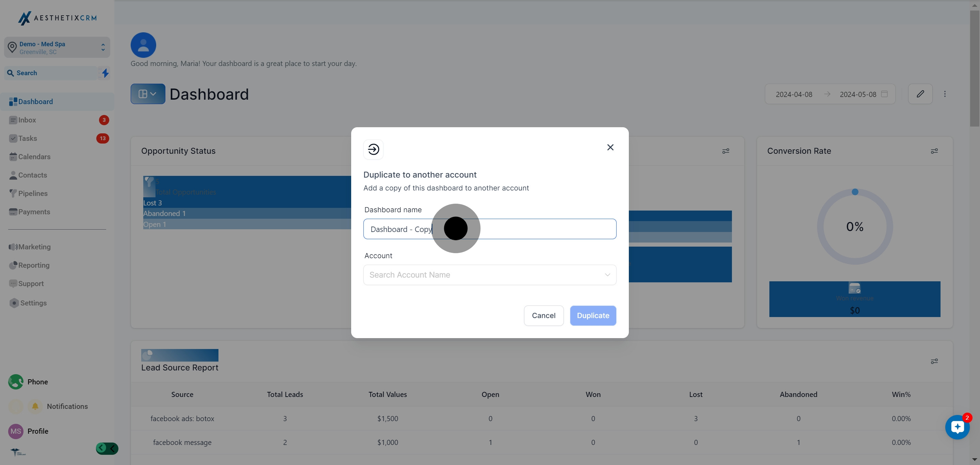Viewport: 980px width, 465px height.
Task: Expand the dashboard layout selector dropdown
Action: (x=148, y=94)
